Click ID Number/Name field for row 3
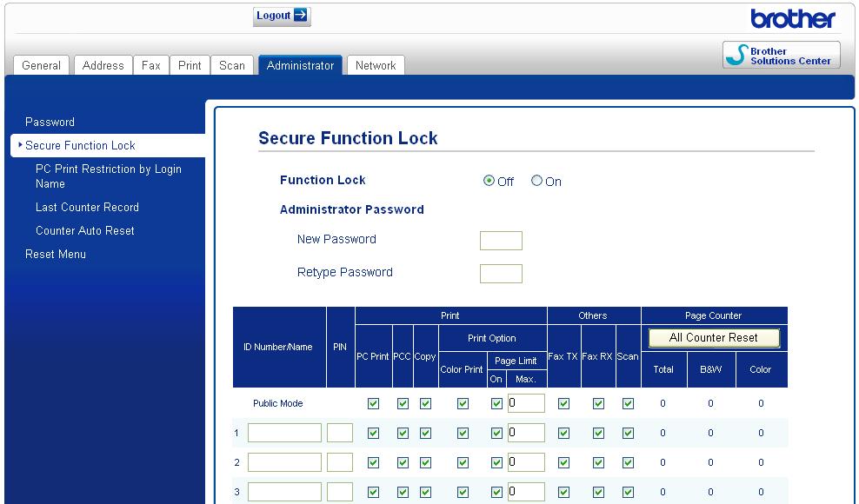Image resolution: width=859 pixels, height=504 pixels. click(284, 492)
